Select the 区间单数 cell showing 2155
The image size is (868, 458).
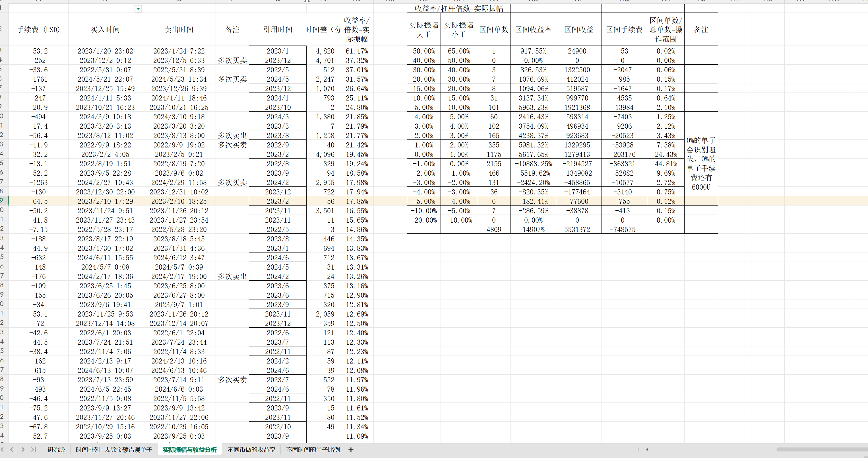pos(494,164)
